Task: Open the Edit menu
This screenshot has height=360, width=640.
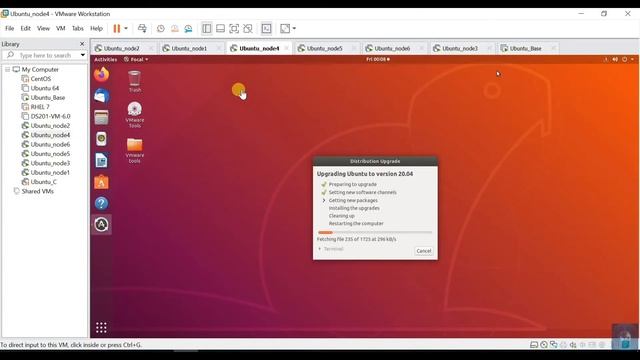Action: 25,29
